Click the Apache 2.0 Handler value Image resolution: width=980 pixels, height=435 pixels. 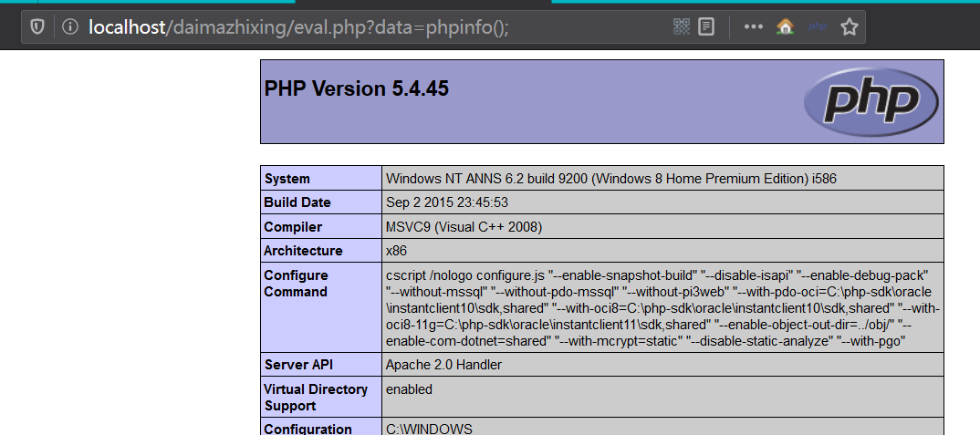[443, 365]
